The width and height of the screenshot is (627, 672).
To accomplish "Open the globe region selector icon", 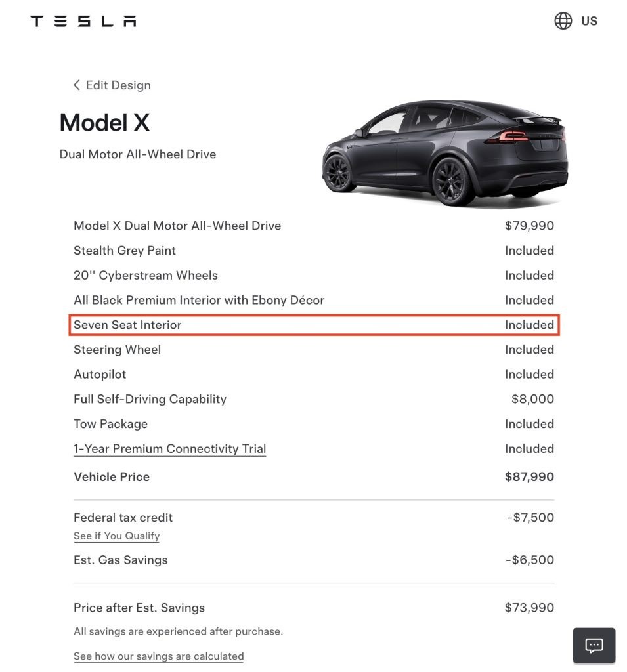I will point(563,21).
